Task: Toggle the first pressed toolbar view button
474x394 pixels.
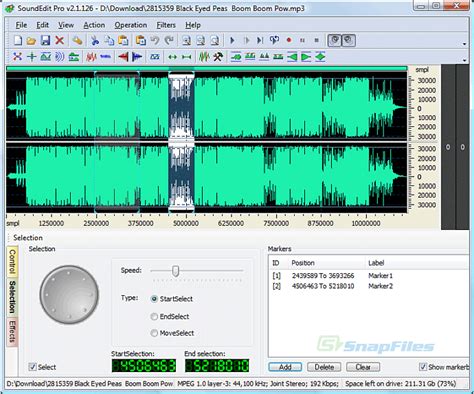Action: tap(334, 41)
